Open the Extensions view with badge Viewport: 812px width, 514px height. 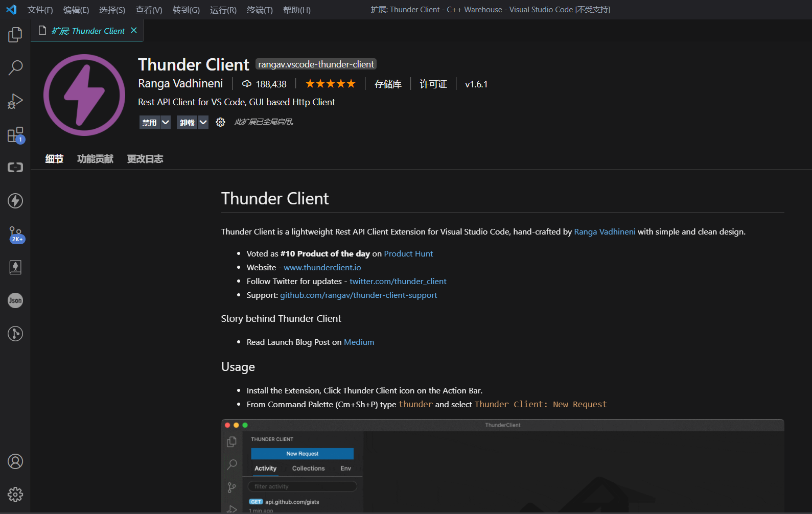[15, 135]
